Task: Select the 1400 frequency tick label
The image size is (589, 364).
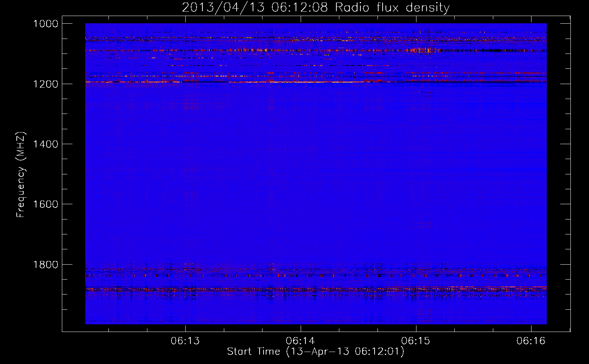Action: [x=46, y=144]
